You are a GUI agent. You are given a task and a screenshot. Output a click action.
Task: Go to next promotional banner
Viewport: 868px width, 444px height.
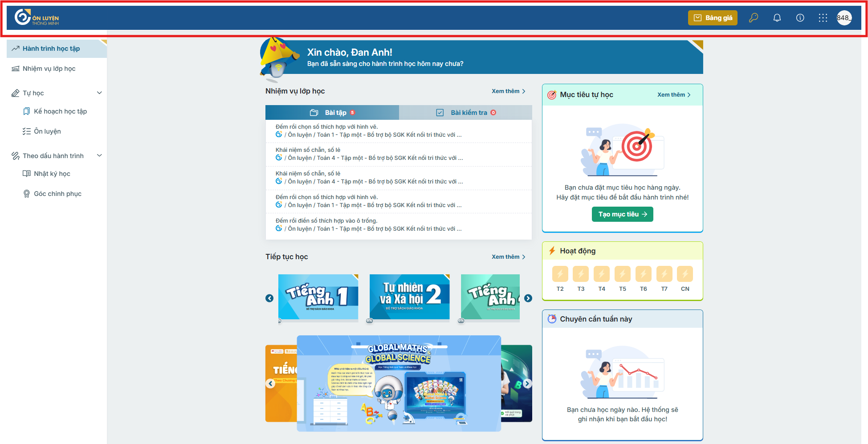[x=527, y=383]
